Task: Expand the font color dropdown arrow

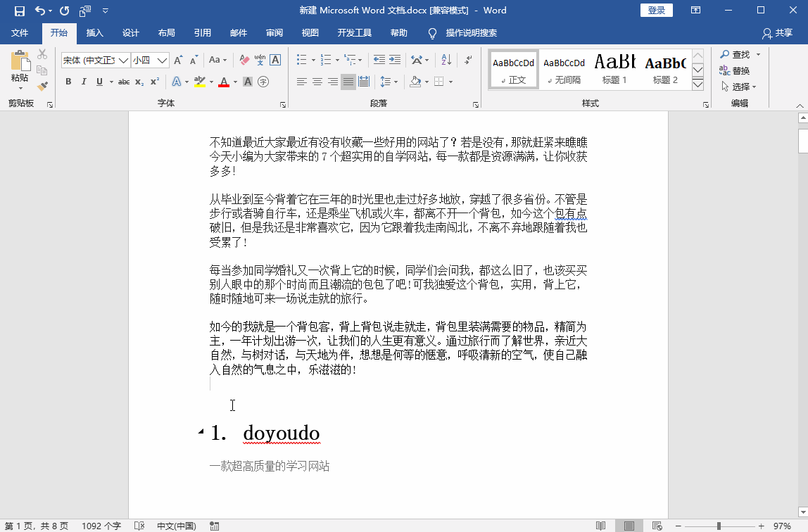Action: click(x=235, y=83)
